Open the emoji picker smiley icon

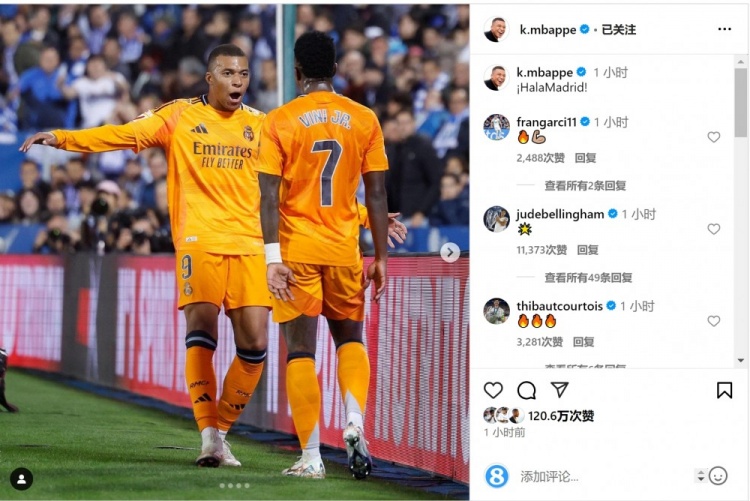(x=718, y=476)
